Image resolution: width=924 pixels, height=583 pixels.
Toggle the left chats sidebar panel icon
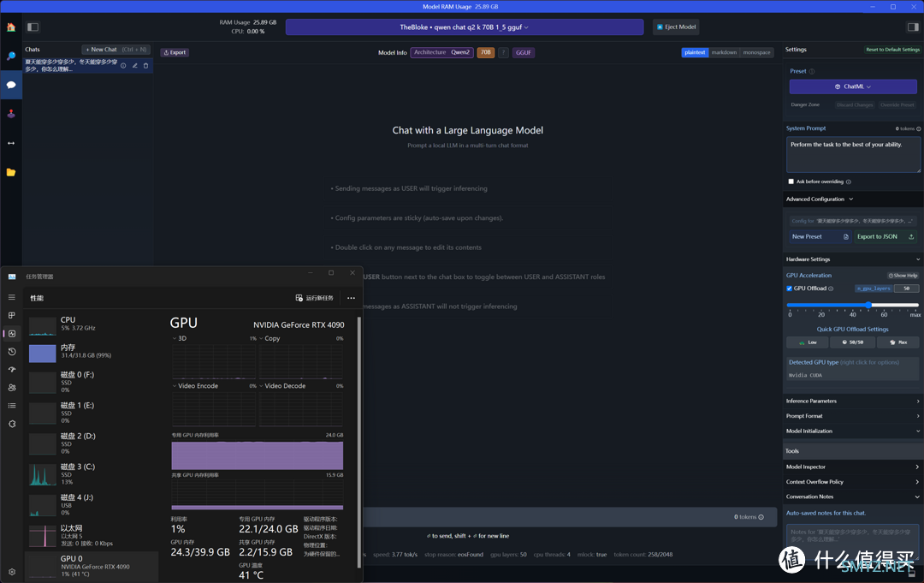[33, 27]
